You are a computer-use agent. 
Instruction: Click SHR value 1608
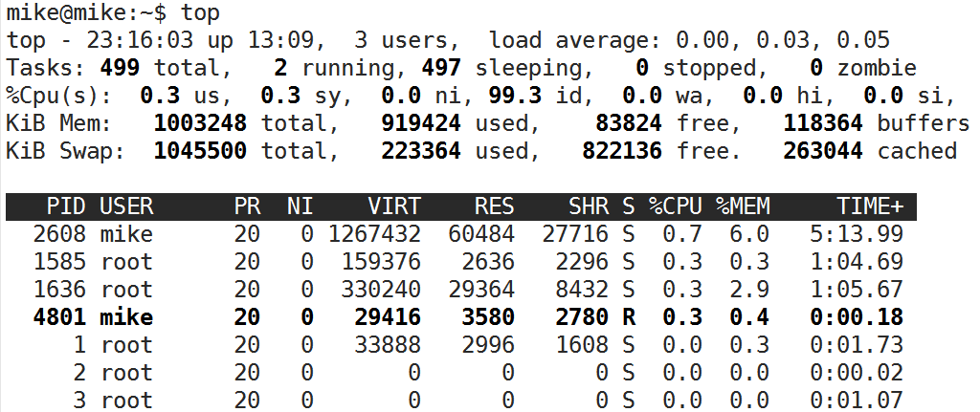[582, 344]
